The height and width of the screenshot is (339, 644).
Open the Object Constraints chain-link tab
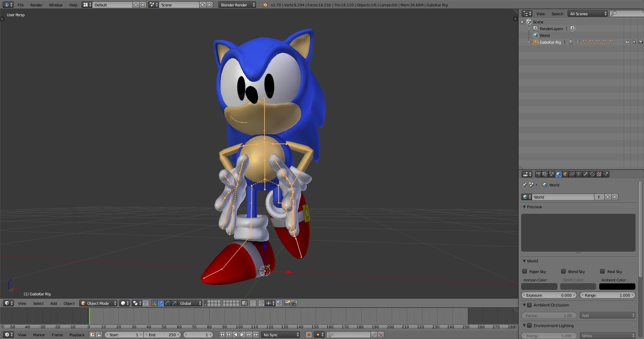pos(572,174)
